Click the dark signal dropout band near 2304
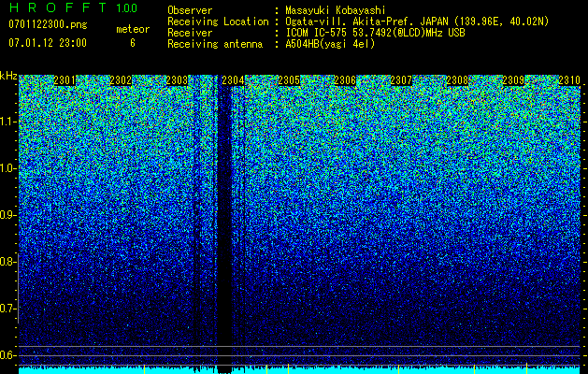 (224, 225)
